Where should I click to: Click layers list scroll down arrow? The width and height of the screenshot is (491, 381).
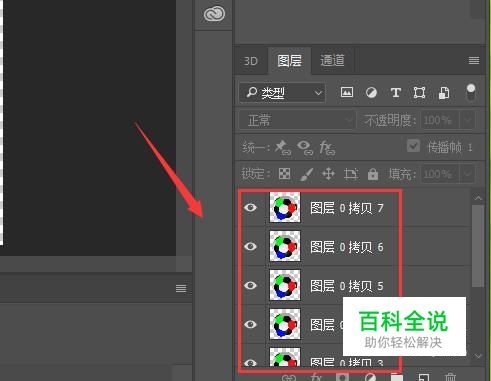click(478, 356)
